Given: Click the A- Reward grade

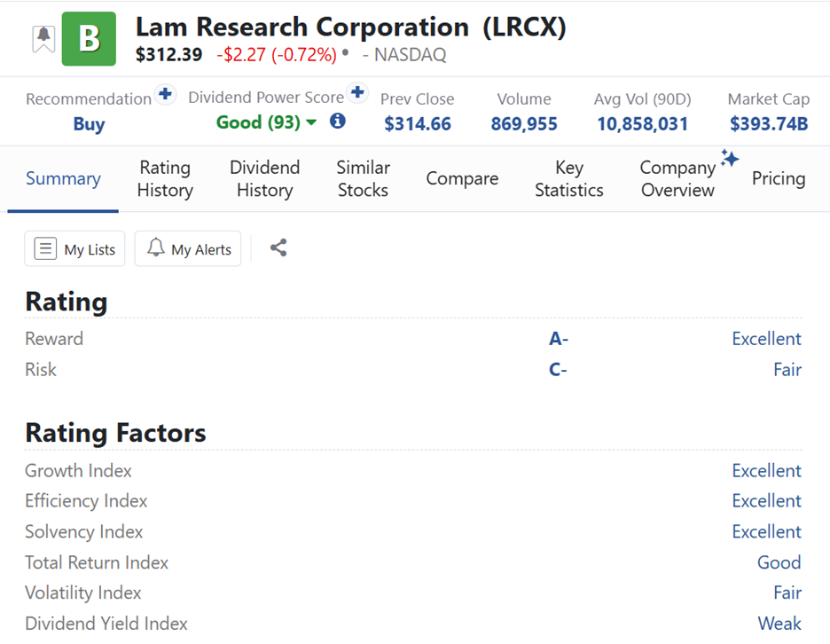Looking at the screenshot, I should click(x=559, y=339).
